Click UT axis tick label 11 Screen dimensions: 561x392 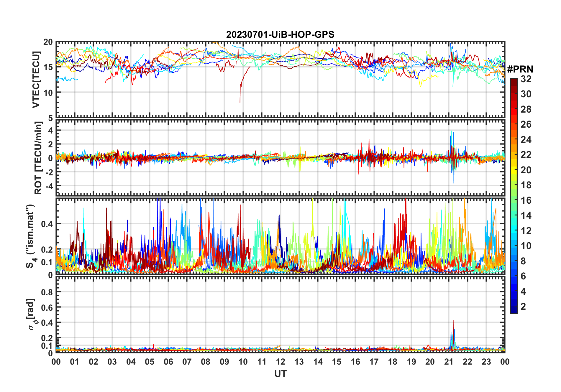(262, 362)
